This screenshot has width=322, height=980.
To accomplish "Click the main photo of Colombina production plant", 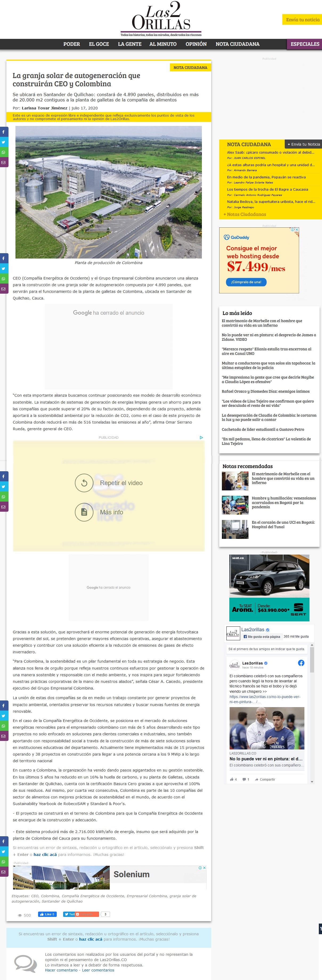I will point(108,192).
